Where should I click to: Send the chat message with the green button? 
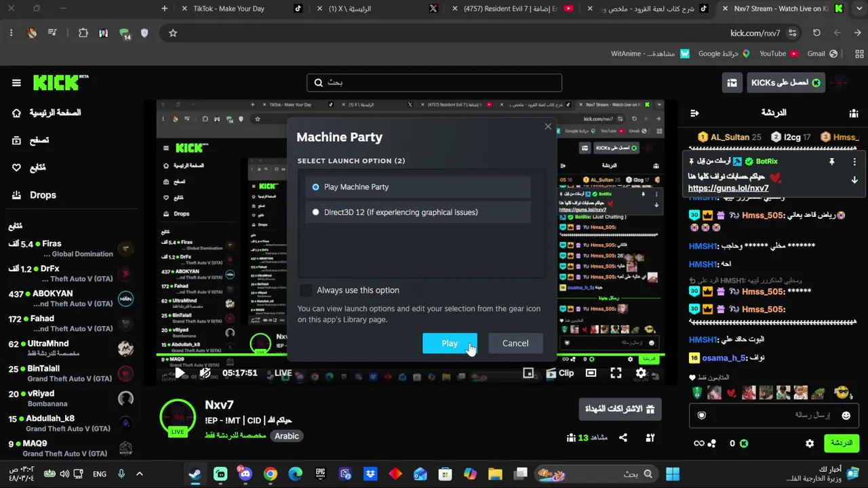841,443
